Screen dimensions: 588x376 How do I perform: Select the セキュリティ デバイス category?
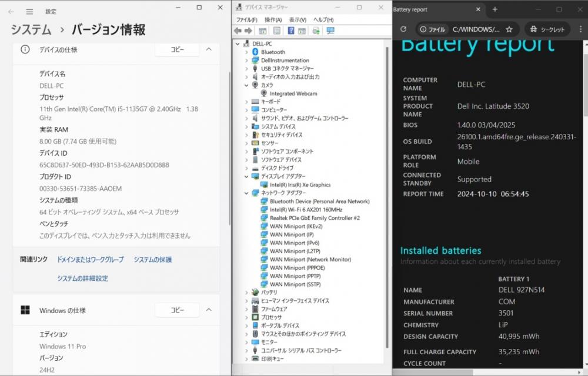281,135
